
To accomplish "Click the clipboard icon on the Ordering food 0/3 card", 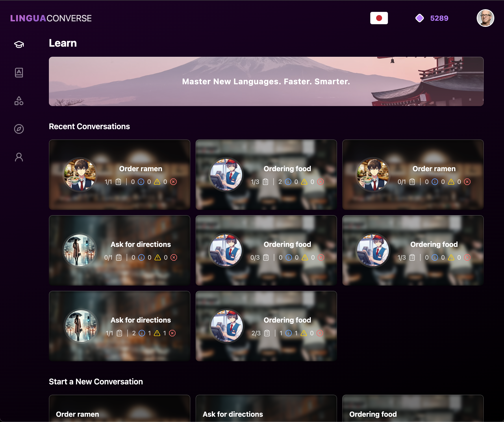I will click(x=266, y=257).
